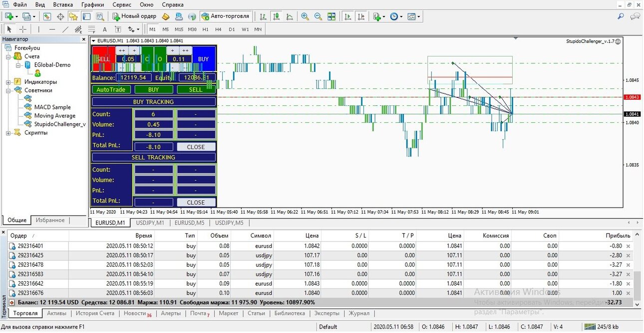The height and width of the screenshot is (333, 644).
Task: Select MACD Sample expert advisor
Action: [52, 107]
